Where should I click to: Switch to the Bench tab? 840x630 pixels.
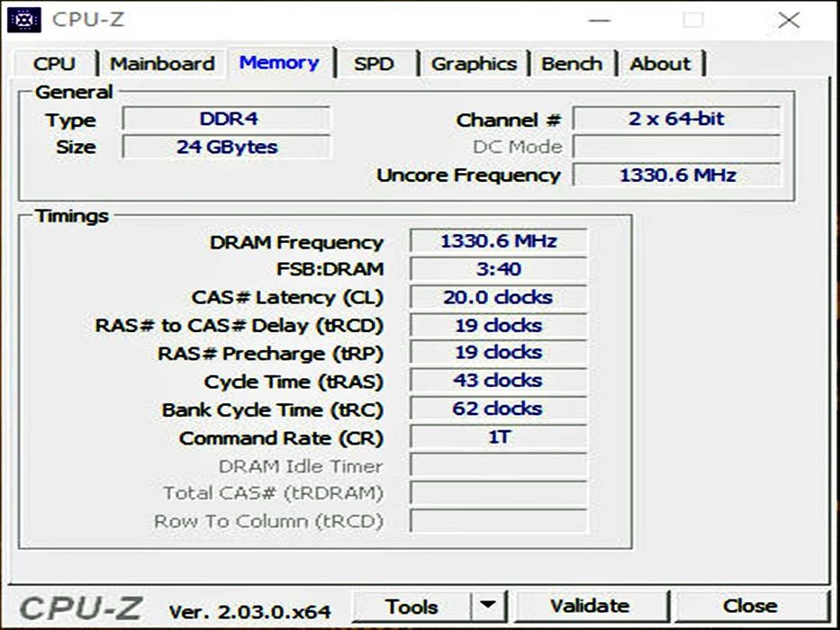(572, 64)
